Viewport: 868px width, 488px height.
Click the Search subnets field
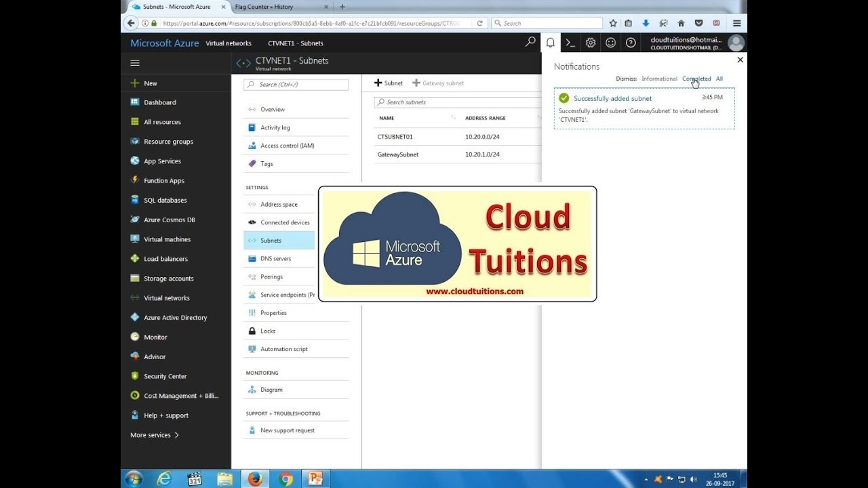pyautogui.click(x=457, y=102)
